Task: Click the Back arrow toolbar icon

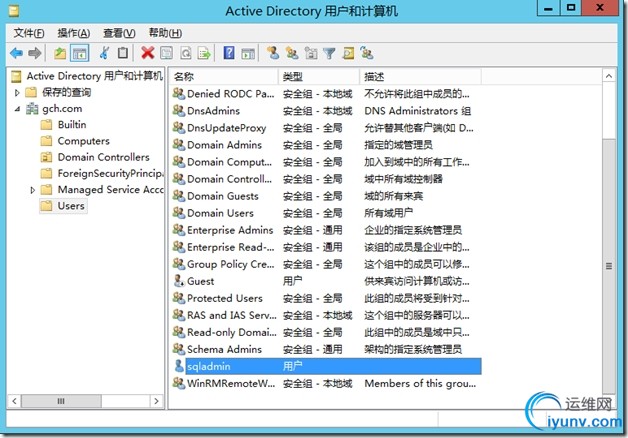Action: pyautogui.click(x=16, y=53)
